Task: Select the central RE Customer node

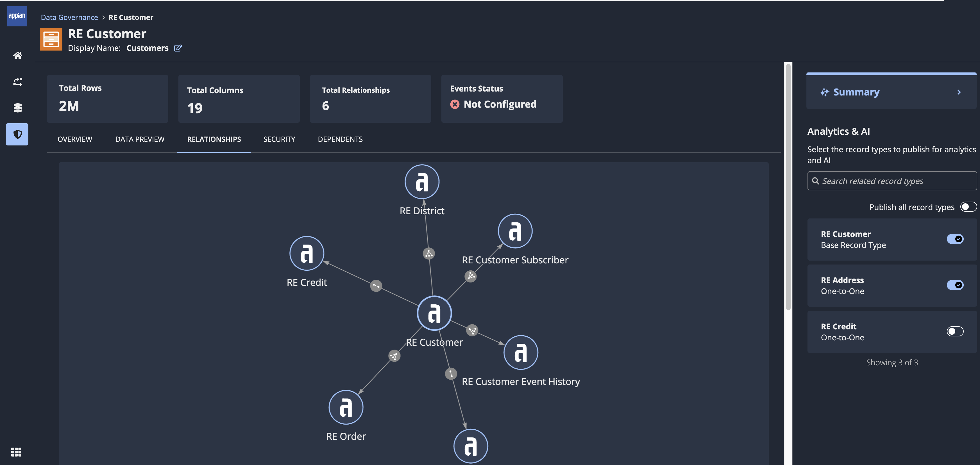Action: pyautogui.click(x=434, y=313)
